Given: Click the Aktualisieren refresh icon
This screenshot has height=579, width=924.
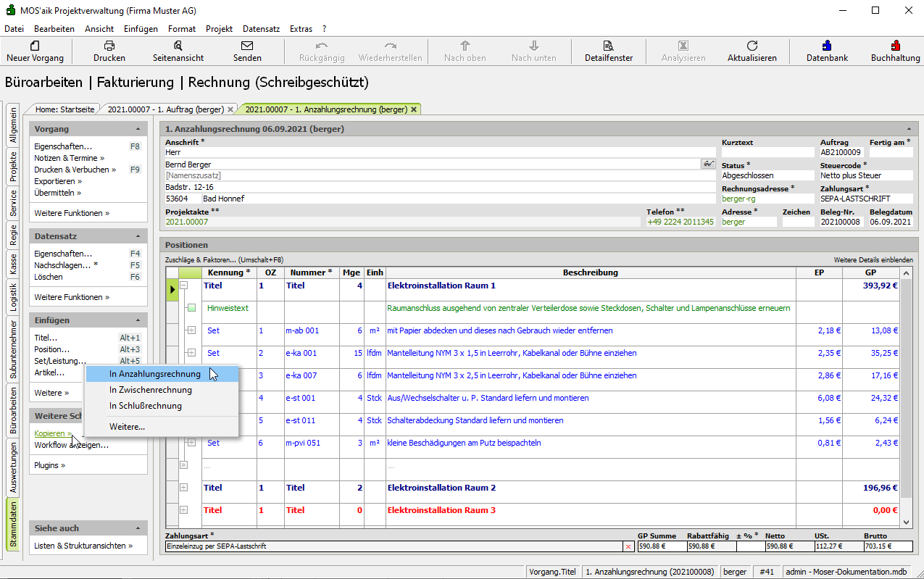Looking at the screenshot, I should point(752,46).
